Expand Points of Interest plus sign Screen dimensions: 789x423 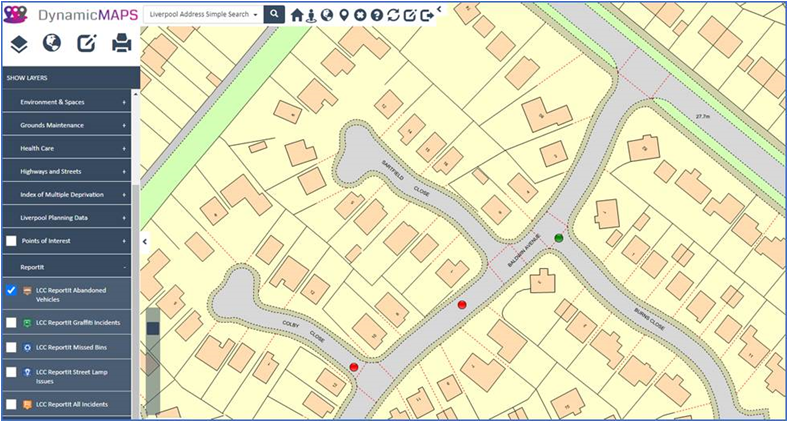[x=124, y=241]
